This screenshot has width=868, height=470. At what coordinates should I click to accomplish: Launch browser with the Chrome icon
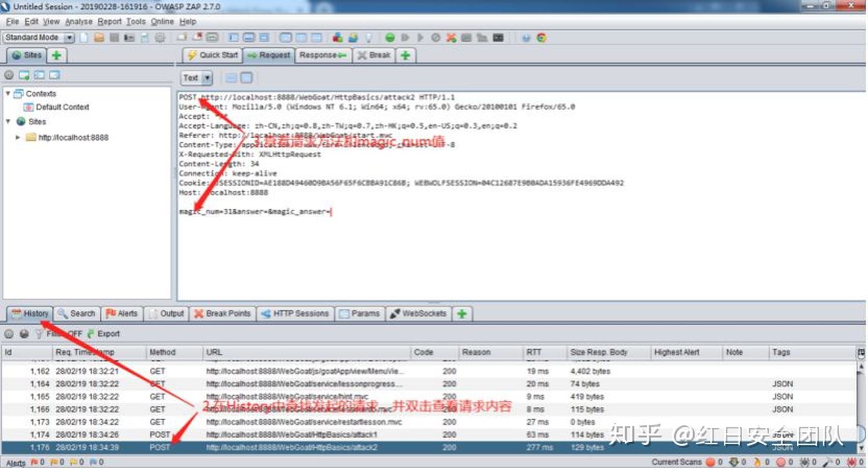click(542, 37)
